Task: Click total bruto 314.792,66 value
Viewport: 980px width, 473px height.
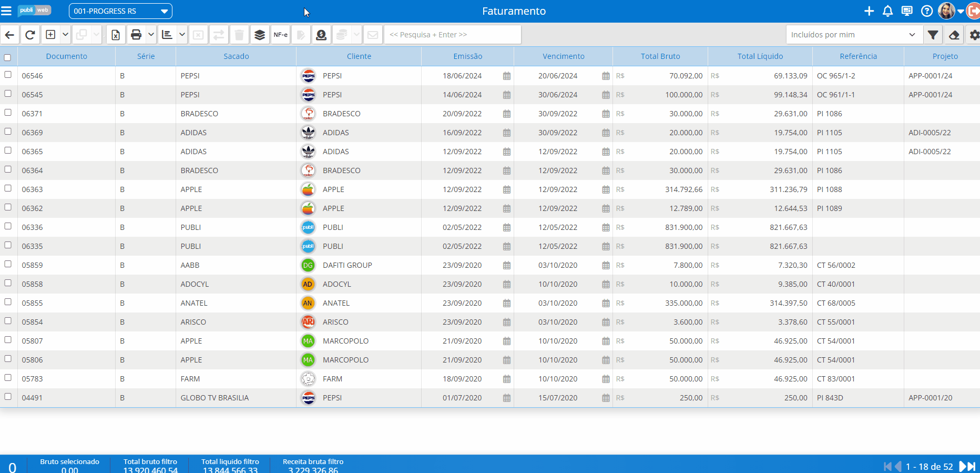Action: coord(683,189)
